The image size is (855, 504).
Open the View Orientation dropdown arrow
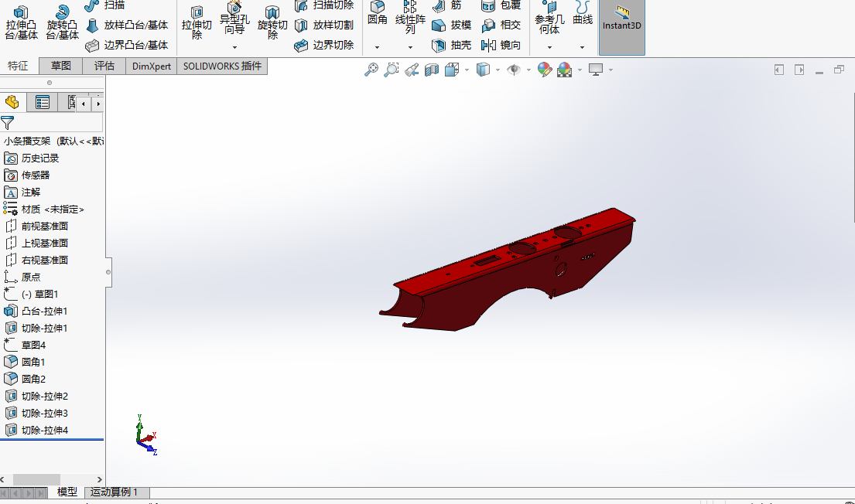click(x=467, y=70)
